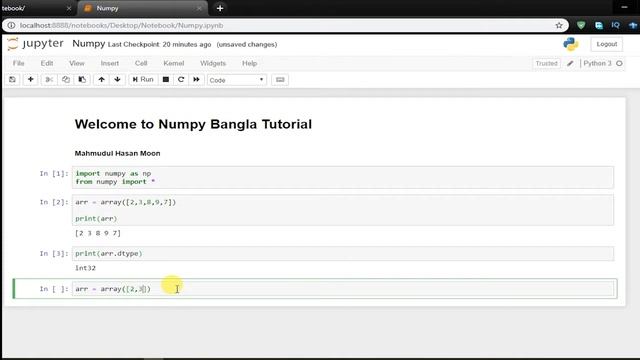Open the Kernel menu
Screen dimensions: 640x360
(173, 63)
